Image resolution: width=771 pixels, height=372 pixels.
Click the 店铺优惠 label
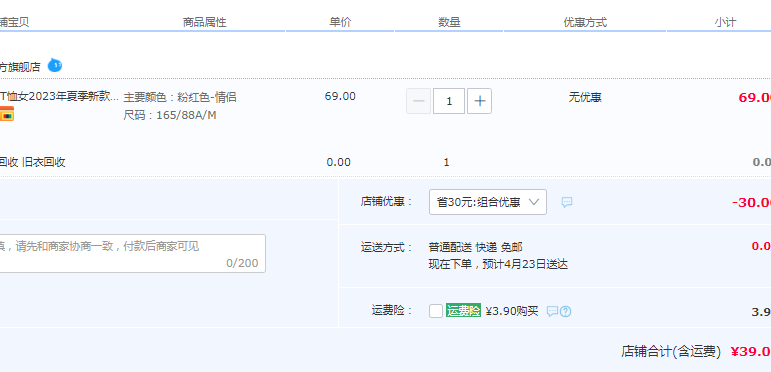coord(387,201)
